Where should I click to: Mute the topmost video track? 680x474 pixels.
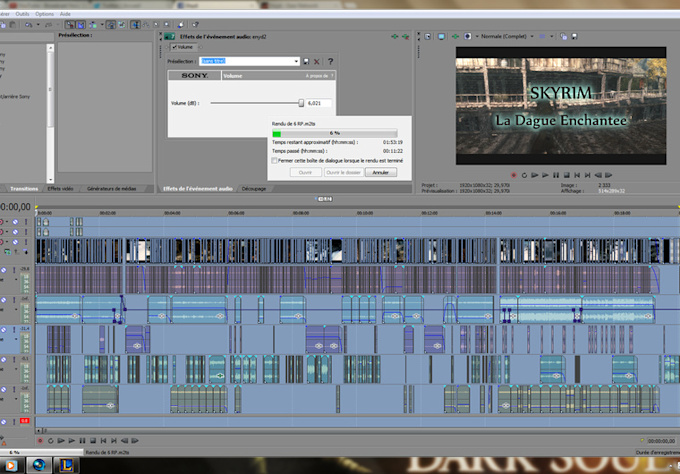pyautogui.click(x=15, y=221)
